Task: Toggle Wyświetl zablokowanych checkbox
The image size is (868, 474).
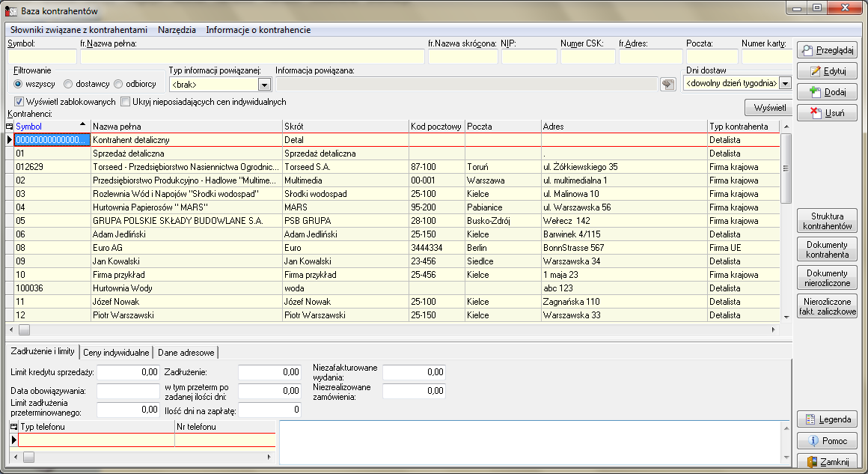Action: [19, 102]
